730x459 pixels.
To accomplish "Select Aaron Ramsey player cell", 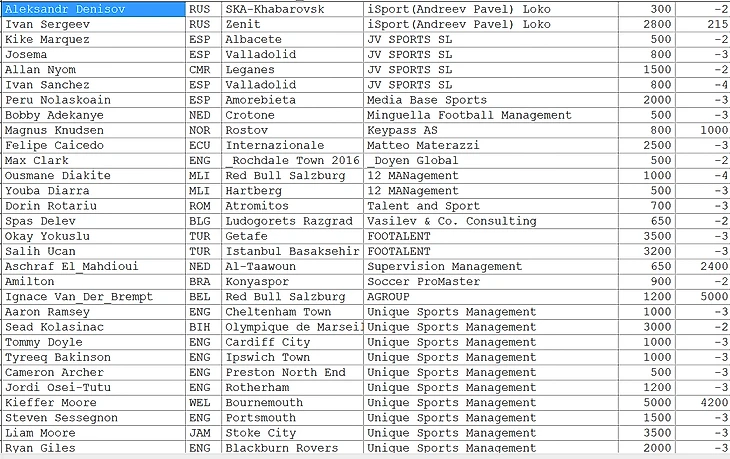I will coord(94,312).
